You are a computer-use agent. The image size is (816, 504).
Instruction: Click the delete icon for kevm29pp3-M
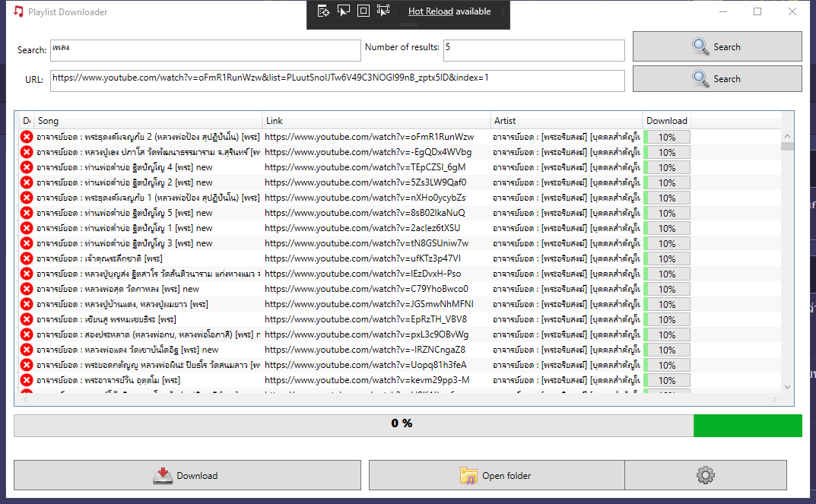pyautogui.click(x=27, y=380)
